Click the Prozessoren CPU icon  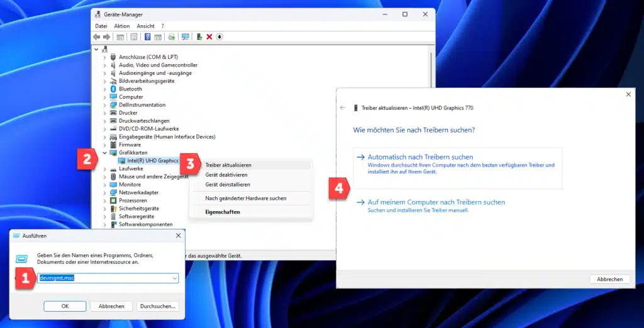(x=113, y=200)
